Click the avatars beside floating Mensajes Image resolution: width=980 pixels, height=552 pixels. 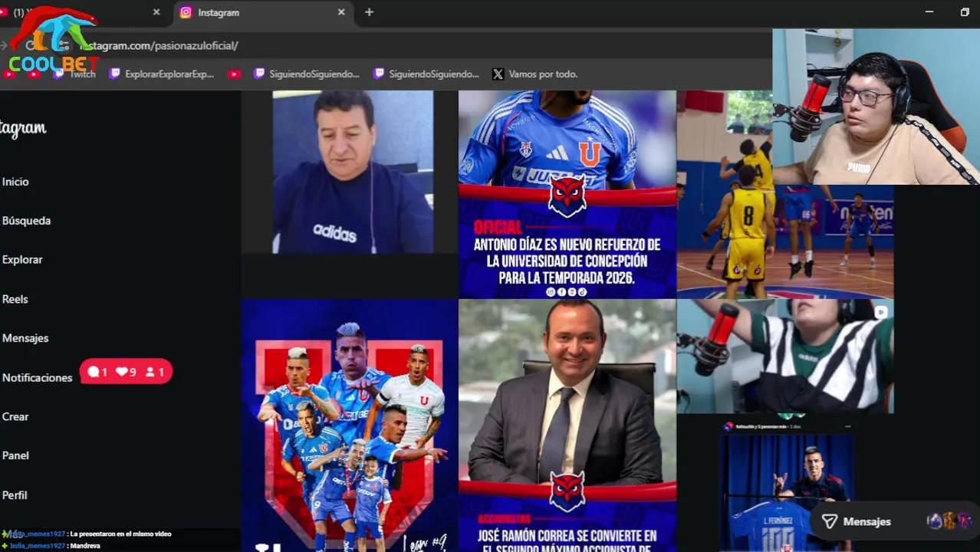click(949, 521)
